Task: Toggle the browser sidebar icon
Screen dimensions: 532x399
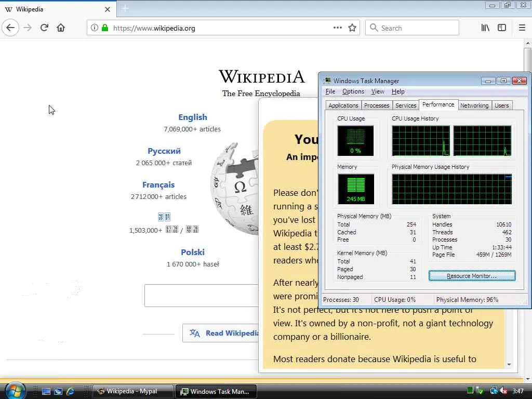Action: tap(502, 28)
